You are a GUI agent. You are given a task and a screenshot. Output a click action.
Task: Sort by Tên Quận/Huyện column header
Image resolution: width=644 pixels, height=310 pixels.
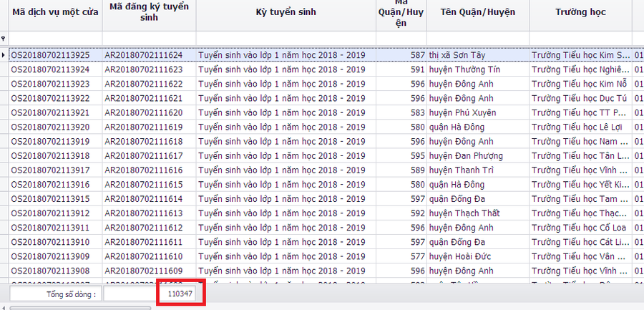pyautogui.click(x=478, y=13)
